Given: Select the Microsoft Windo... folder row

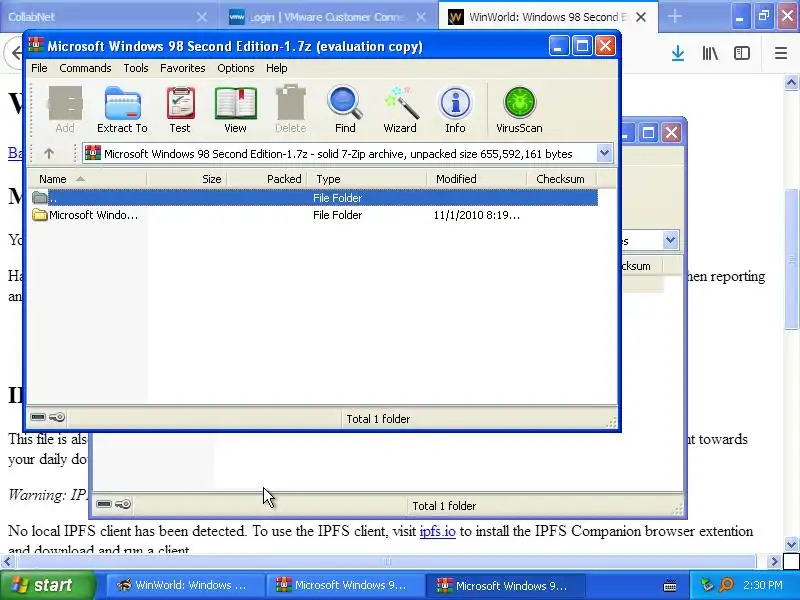Looking at the screenshot, I should click(314, 215).
